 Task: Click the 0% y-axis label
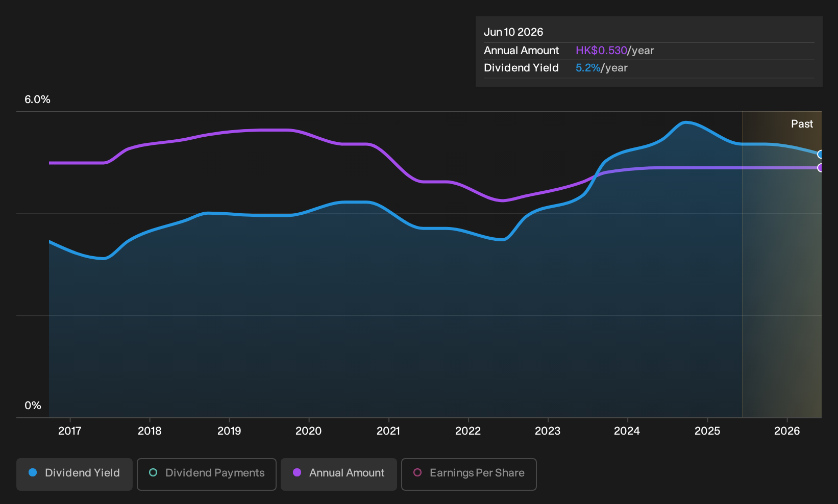pyautogui.click(x=33, y=406)
